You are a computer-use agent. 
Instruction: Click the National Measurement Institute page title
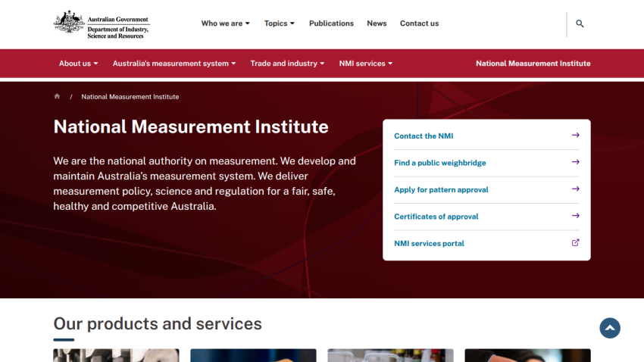(191, 126)
